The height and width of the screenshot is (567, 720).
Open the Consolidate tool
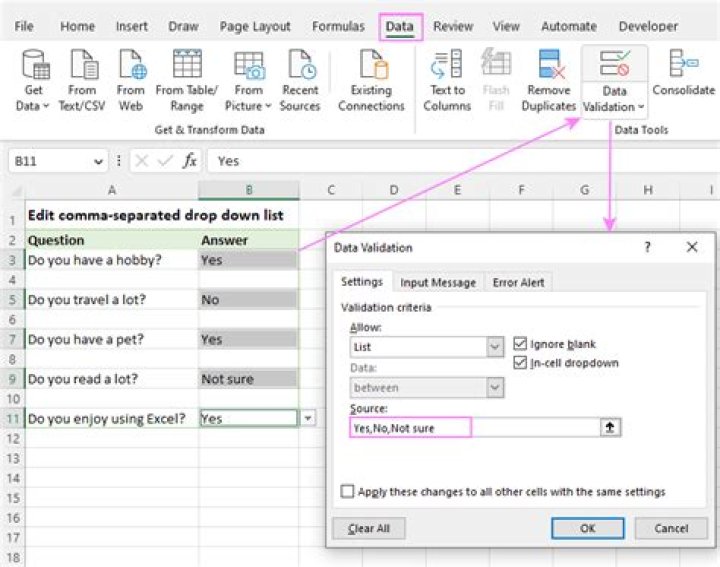click(x=683, y=66)
